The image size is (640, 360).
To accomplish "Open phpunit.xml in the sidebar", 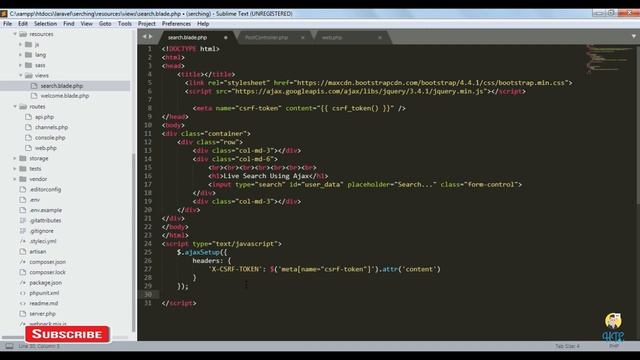I will click(44, 293).
